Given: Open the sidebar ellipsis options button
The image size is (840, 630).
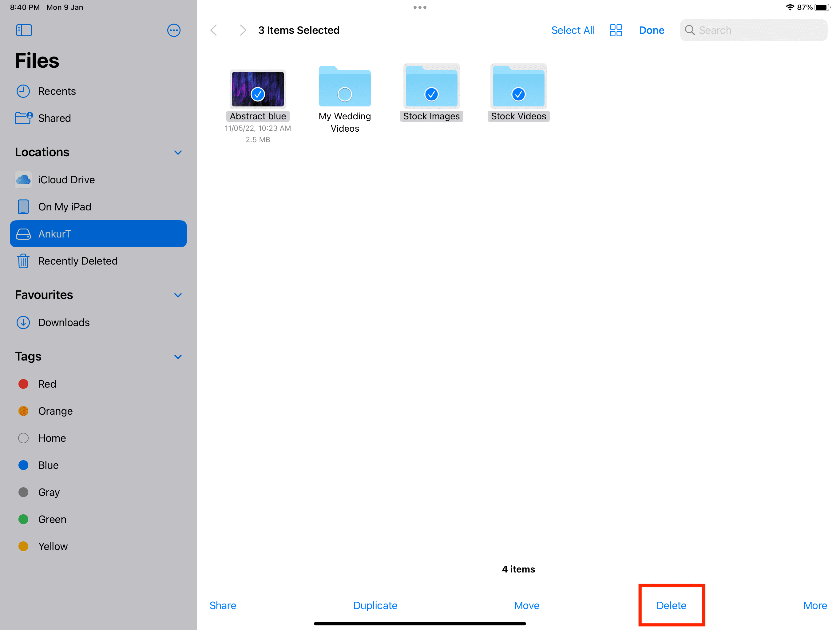Looking at the screenshot, I should [173, 30].
